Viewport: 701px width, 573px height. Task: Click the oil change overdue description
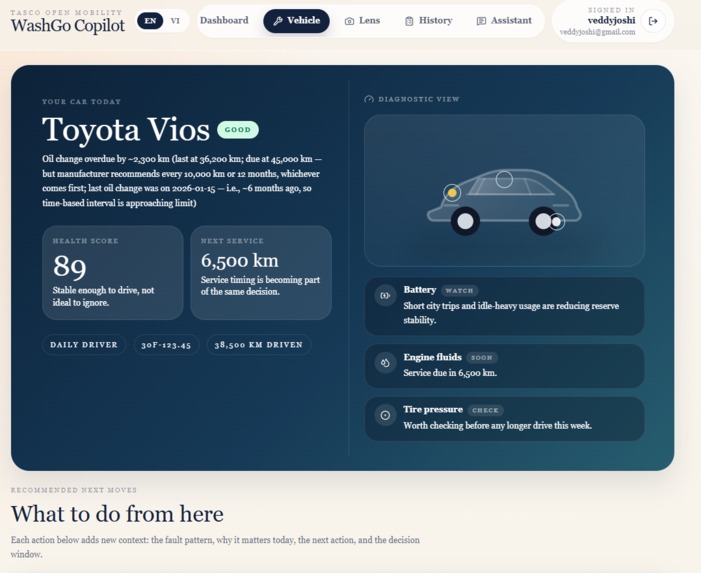(182, 181)
